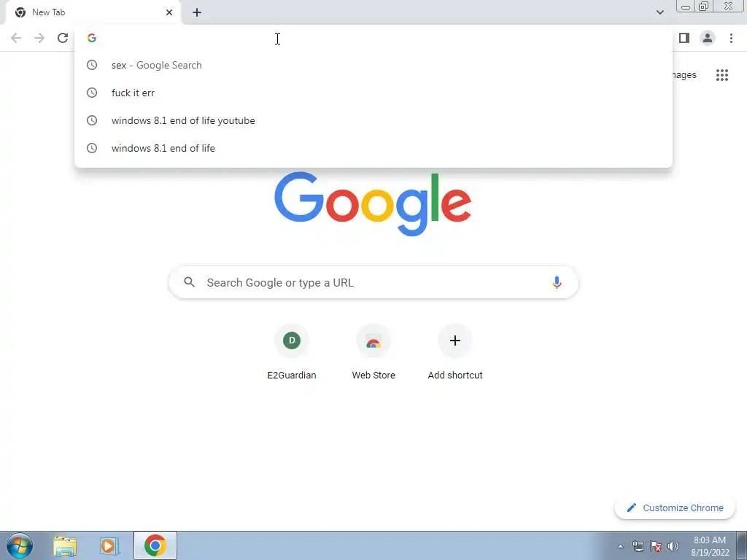747x560 pixels.
Task: Click the magnifier icon in the search box
Action: pos(189,282)
